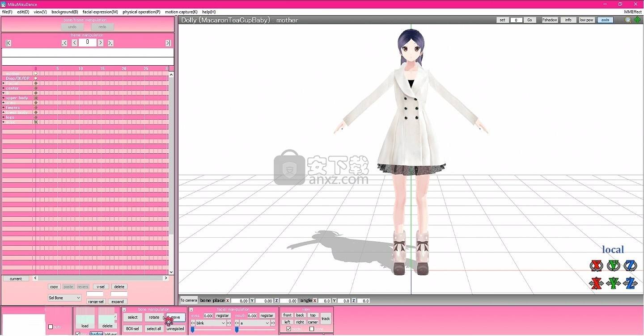The height and width of the screenshot is (336, 644).
Task: Click the green pan/move view icon
Action: [x=636, y=20]
